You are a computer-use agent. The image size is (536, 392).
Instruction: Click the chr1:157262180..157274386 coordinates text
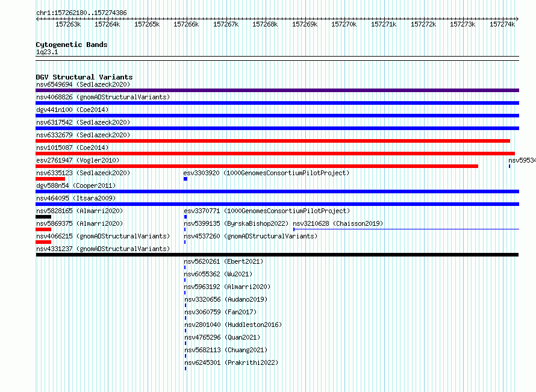click(x=81, y=13)
